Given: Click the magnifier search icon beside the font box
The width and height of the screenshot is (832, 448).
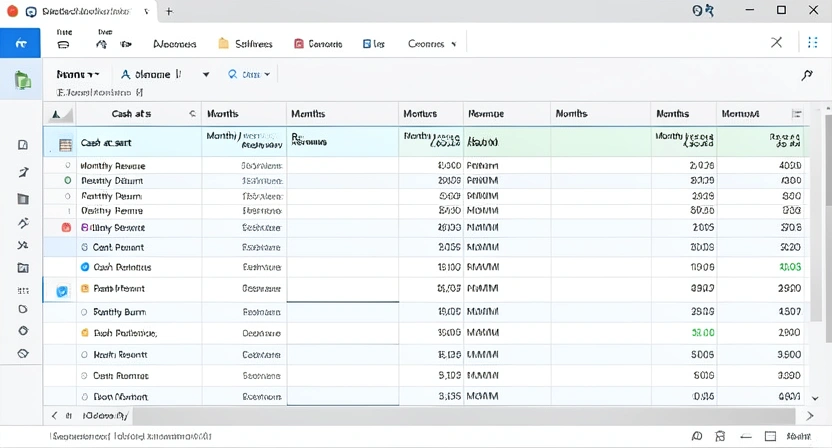Looking at the screenshot, I should [x=232, y=74].
